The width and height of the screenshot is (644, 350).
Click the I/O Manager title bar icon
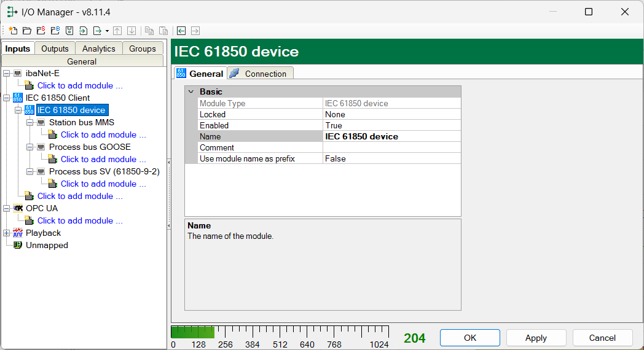click(12, 12)
